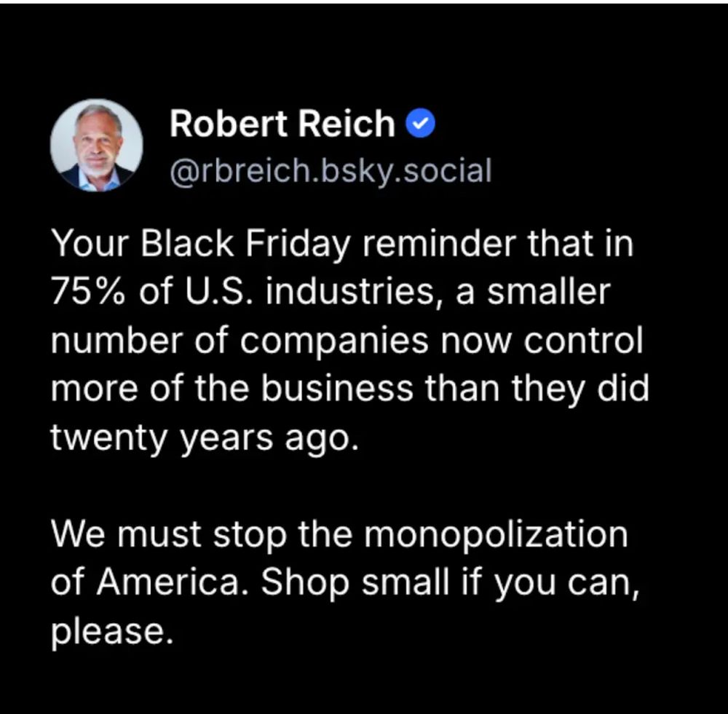
Task: Click the phrase "Shop small"
Action: coord(356,583)
